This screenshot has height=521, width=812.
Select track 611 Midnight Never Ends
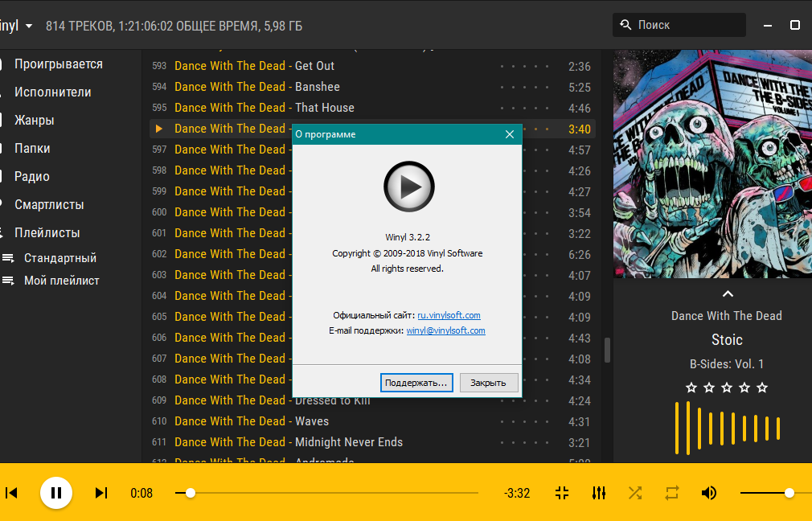click(372, 442)
